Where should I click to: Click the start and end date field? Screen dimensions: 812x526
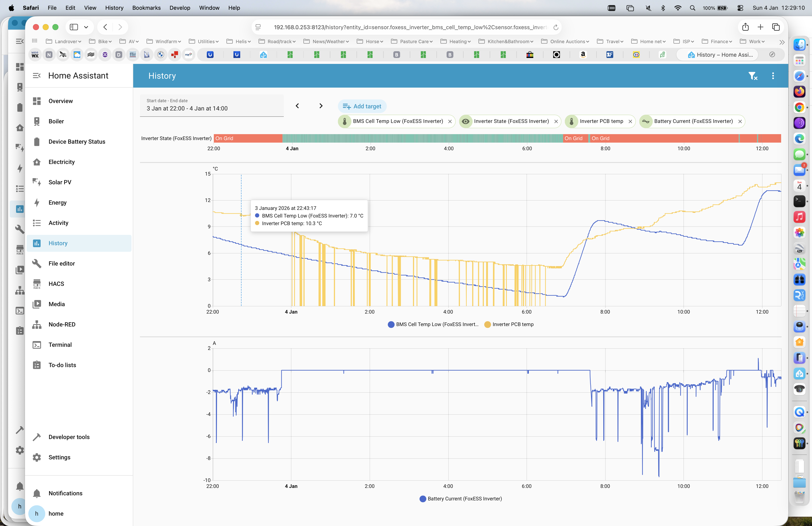pyautogui.click(x=211, y=105)
